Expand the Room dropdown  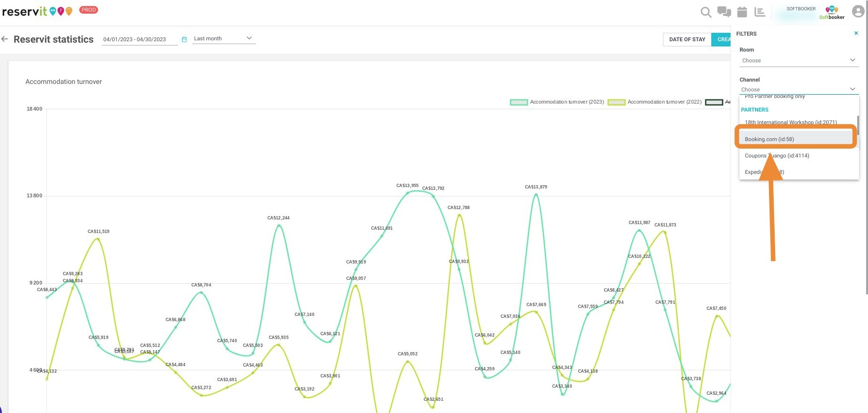[x=799, y=60]
